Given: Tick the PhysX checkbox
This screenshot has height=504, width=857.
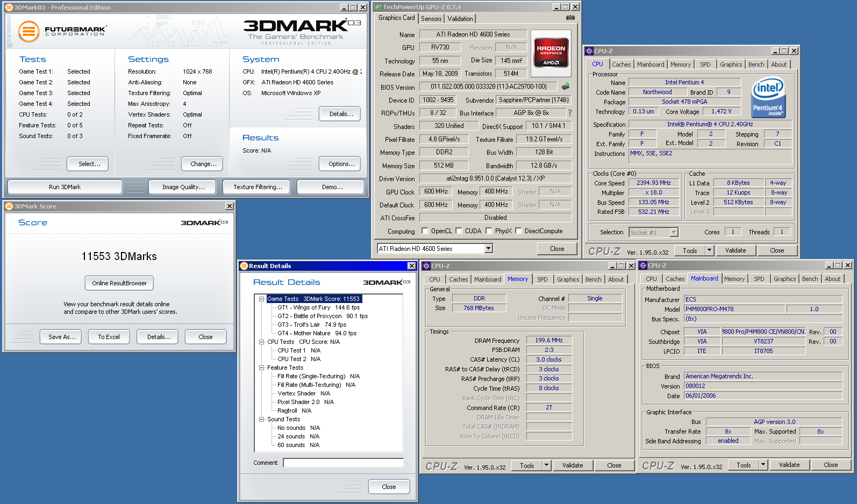Looking at the screenshot, I should click(489, 231).
